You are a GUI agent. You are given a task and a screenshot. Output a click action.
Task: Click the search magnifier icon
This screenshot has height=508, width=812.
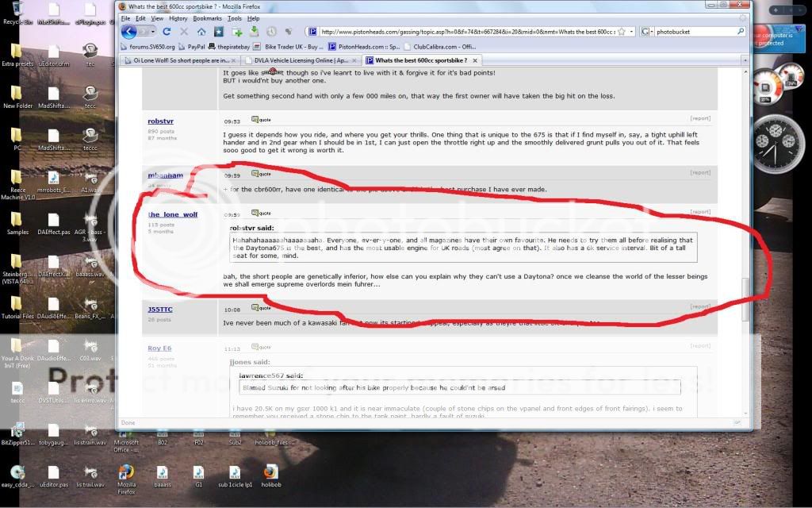[x=741, y=32]
